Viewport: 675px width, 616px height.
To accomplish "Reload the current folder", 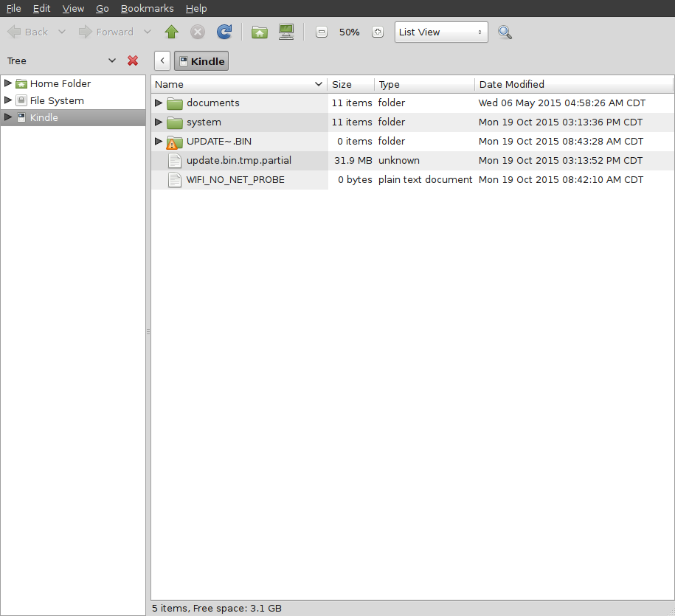I will click(x=224, y=32).
